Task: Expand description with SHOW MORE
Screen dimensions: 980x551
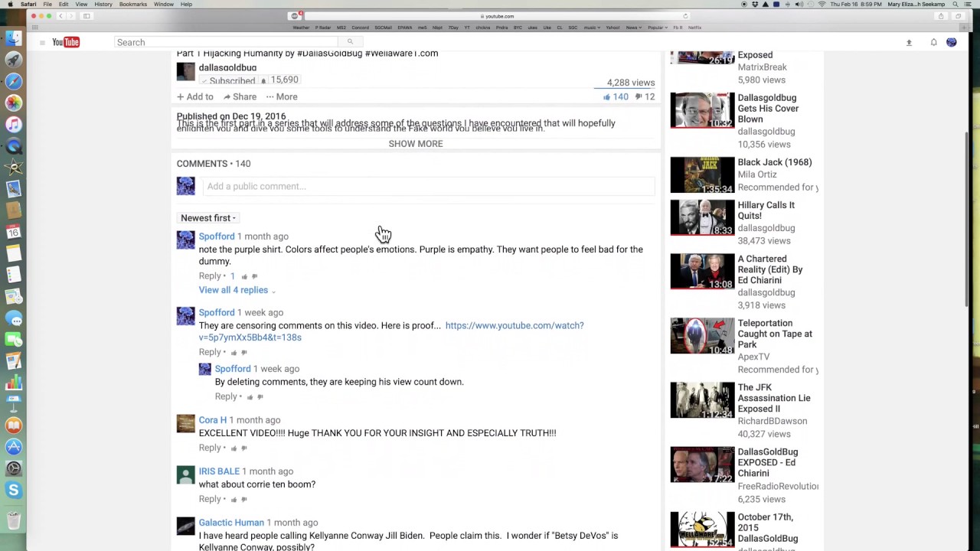Action: coord(416,144)
